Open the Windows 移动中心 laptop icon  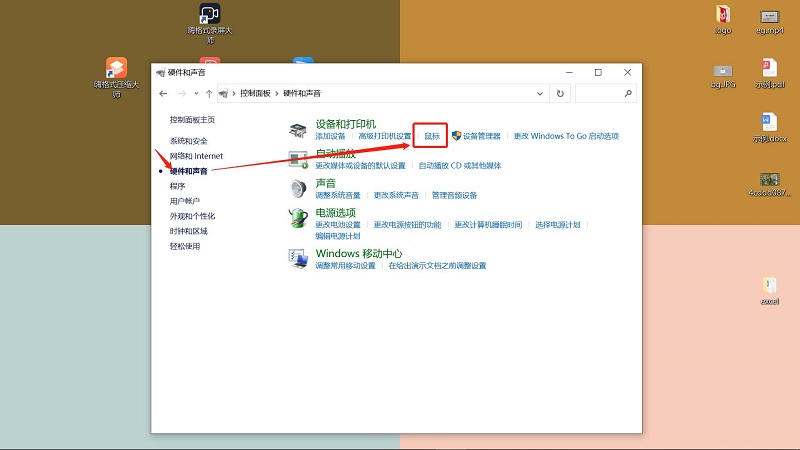(298, 259)
